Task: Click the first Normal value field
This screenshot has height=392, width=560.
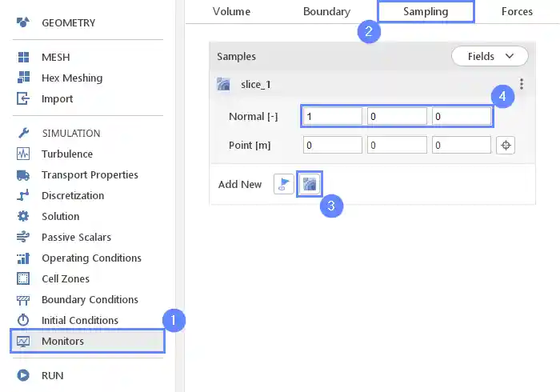Action: [332, 117]
